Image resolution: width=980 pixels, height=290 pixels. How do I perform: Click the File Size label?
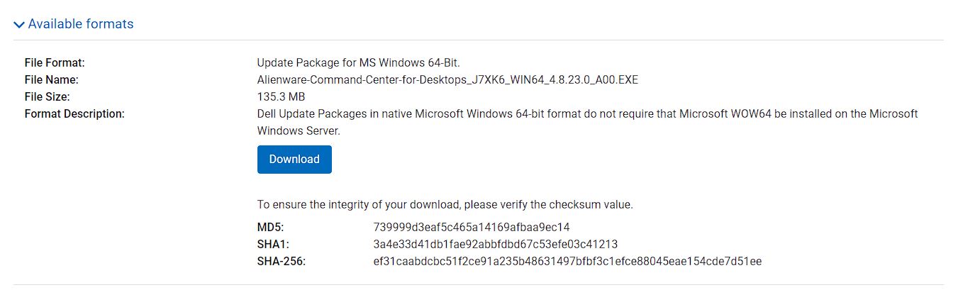[x=47, y=96]
